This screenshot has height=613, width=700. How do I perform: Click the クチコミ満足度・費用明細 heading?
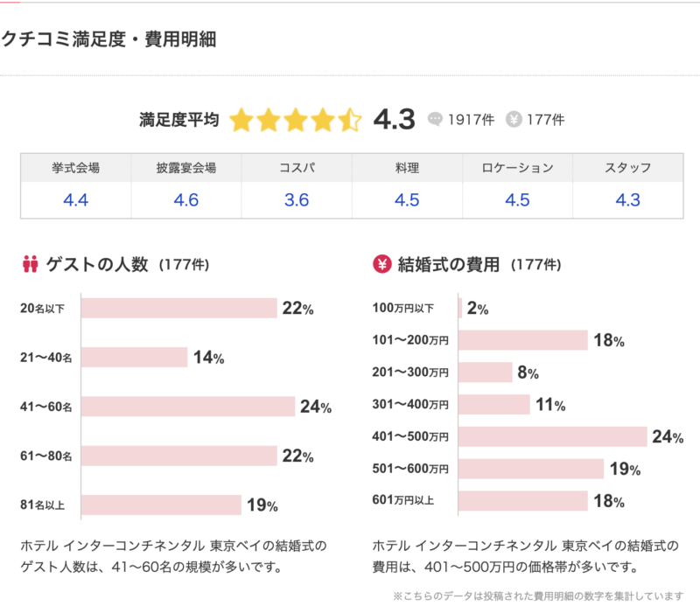(108, 39)
